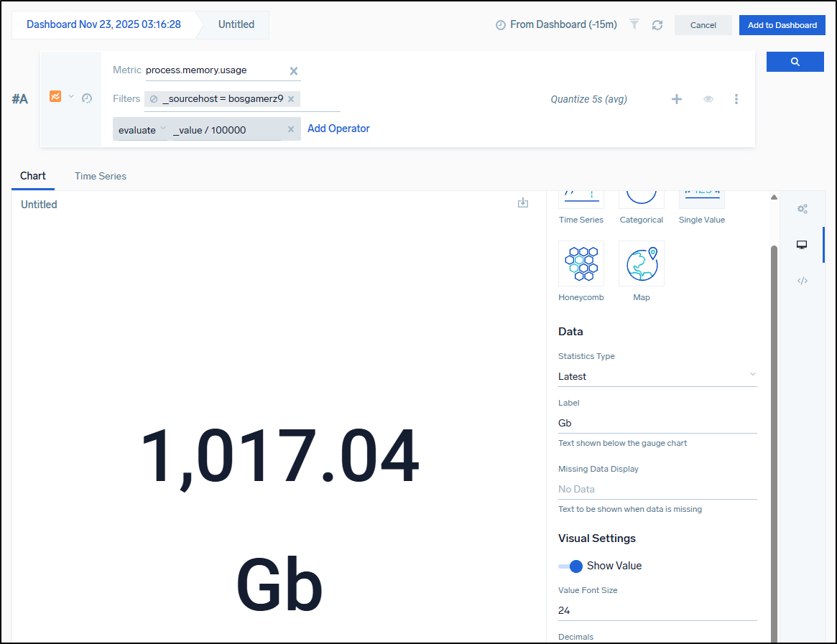Image resolution: width=837 pixels, height=644 pixels.
Task: Switch to the Time Series tab
Action: 101,176
